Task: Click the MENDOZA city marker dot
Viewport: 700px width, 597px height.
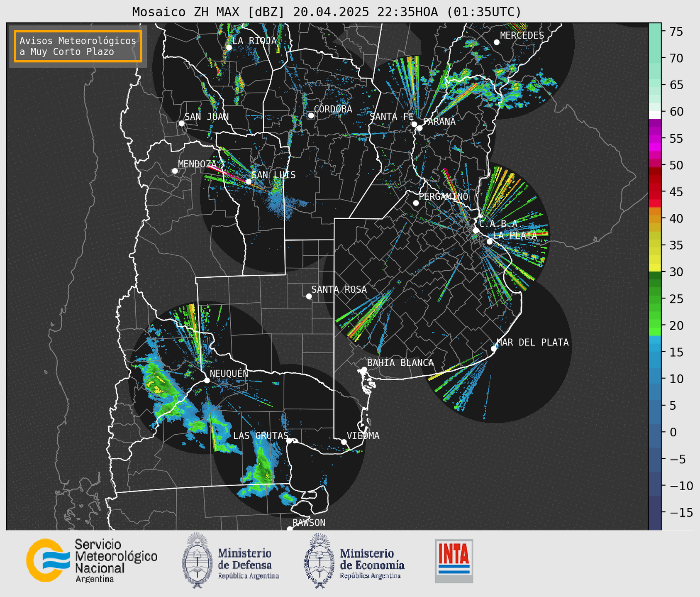Action: [175, 171]
